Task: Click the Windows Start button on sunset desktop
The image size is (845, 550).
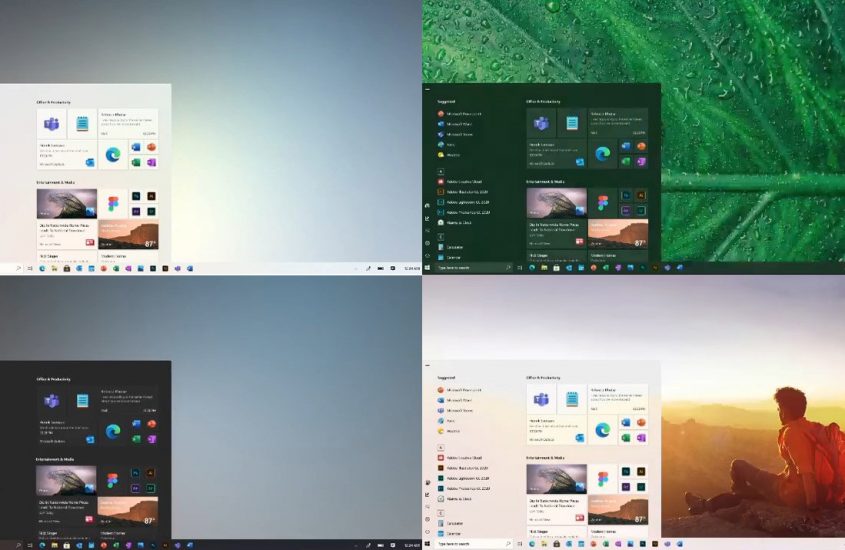Action: tap(428, 544)
